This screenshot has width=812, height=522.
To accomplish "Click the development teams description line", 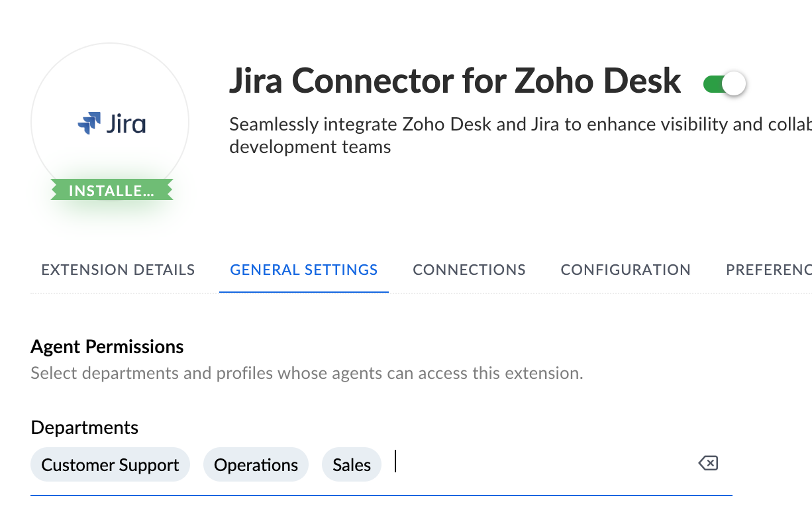I will pyautogui.click(x=310, y=146).
